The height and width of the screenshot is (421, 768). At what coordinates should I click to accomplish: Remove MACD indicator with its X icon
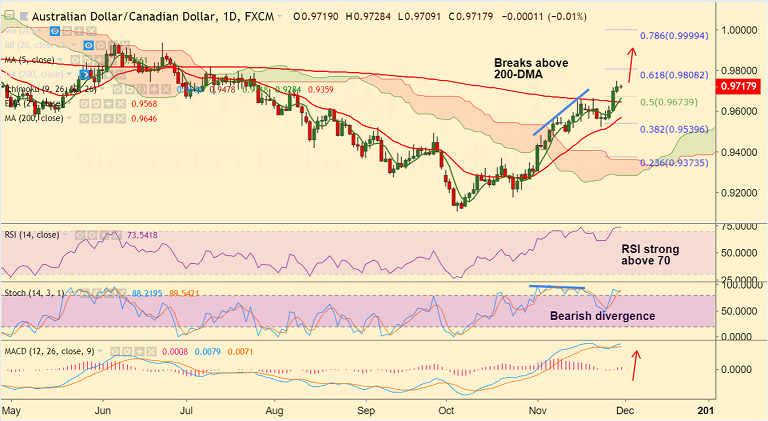coord(151,351)
